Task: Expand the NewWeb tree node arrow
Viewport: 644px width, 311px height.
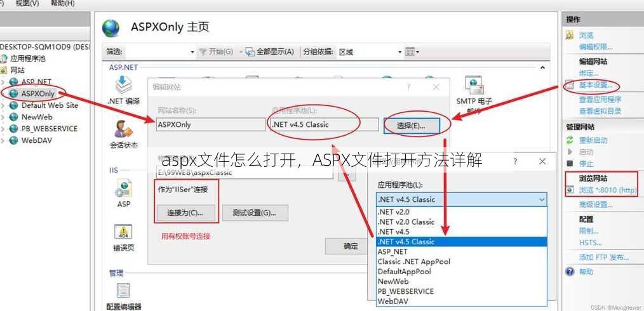Action: (3, 117)
